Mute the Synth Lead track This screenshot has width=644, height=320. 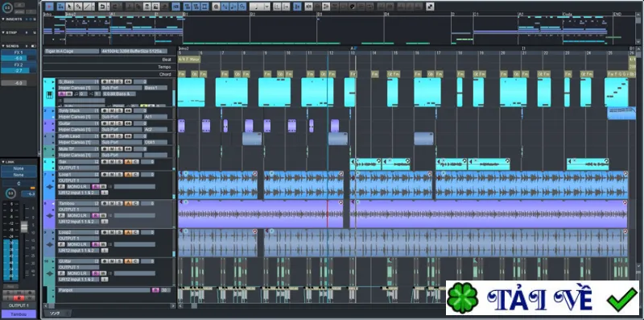pos(112,136)
